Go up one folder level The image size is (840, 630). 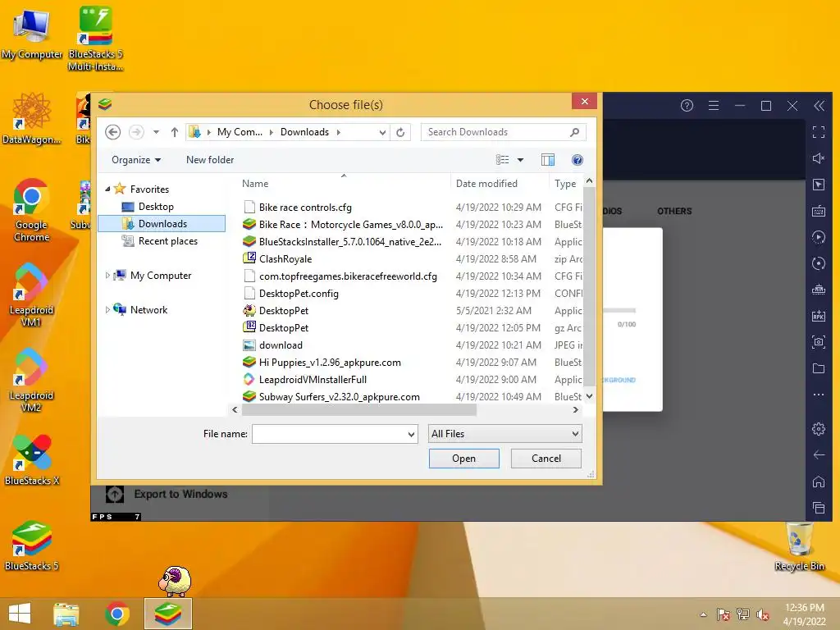point(174,132)
